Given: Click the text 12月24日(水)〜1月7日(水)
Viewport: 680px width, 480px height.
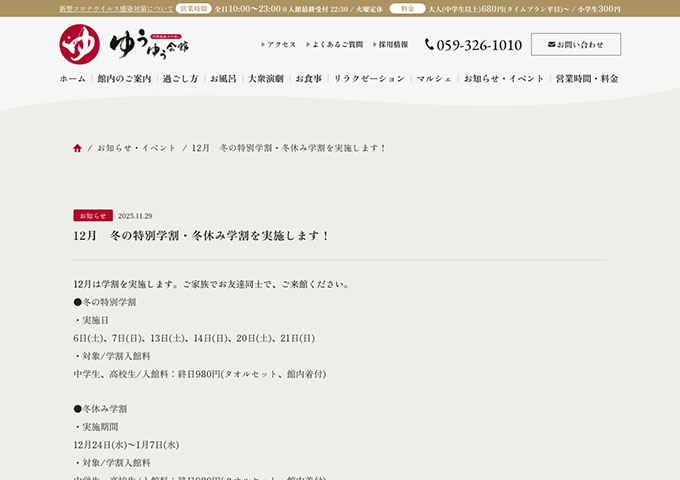Looking at the screenshot, I should pyautogui.click(x=126, y=445).
